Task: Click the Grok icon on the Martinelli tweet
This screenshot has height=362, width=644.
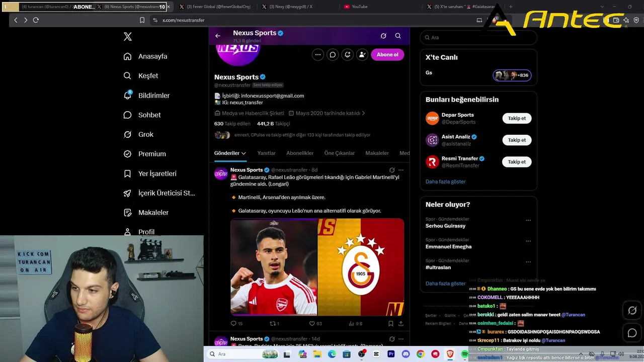Action: 392,170
